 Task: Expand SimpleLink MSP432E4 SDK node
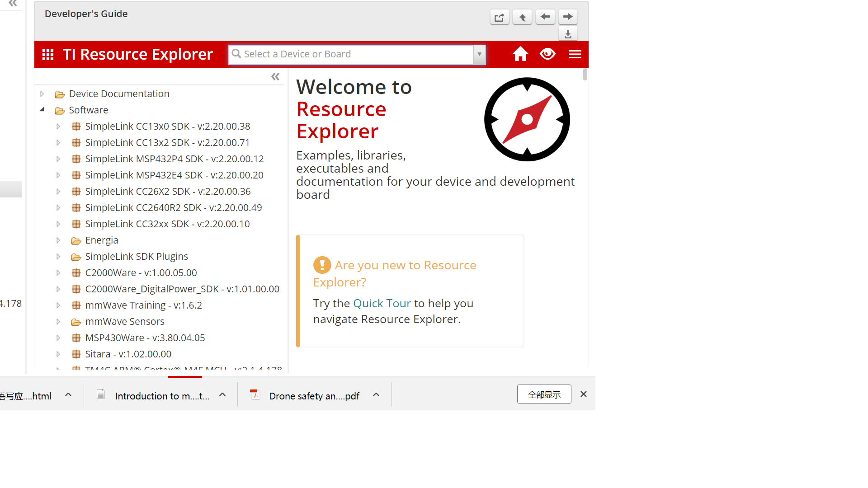click(x=58, y=175)
